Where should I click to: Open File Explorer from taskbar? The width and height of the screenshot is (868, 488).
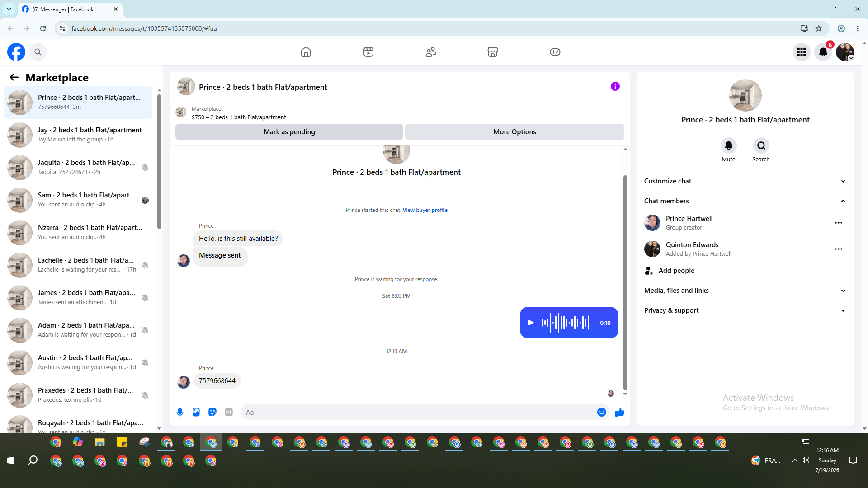pyautogui.click(x=100, y=442)
